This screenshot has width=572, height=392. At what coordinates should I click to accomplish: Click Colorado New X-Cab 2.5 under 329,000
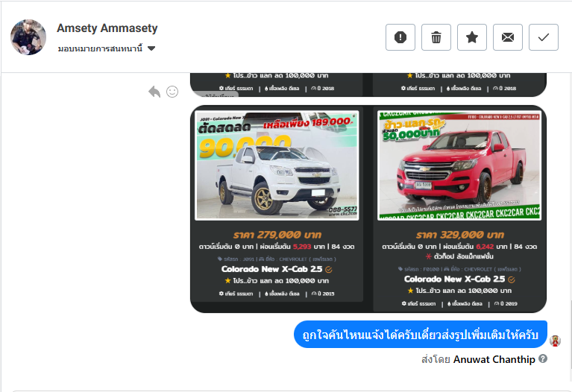(x=454, y=279)
